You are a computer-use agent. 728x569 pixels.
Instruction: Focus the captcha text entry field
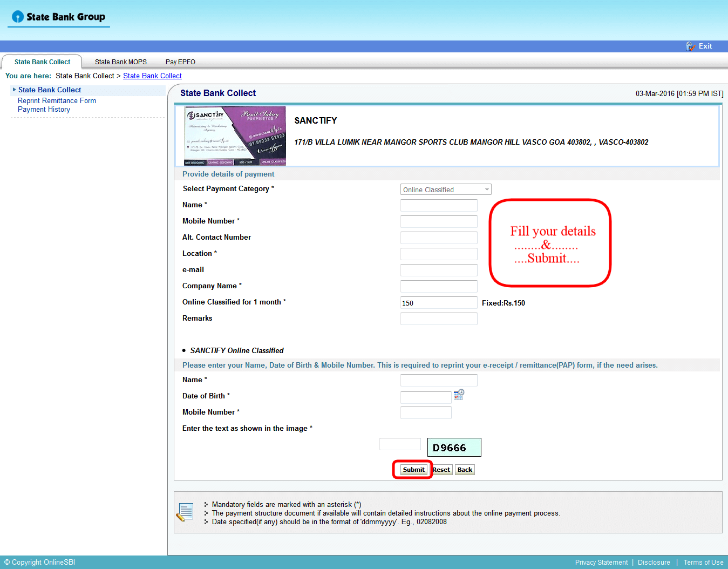click(x=400, y=444)
